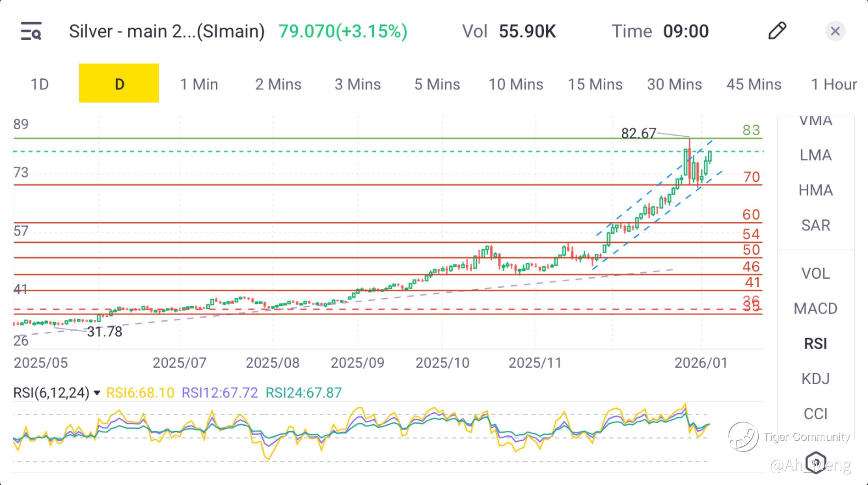Screen dimensions: 868x485
Task: Switch to the 1D timeframe tab
Action: [x=39, y=84]
